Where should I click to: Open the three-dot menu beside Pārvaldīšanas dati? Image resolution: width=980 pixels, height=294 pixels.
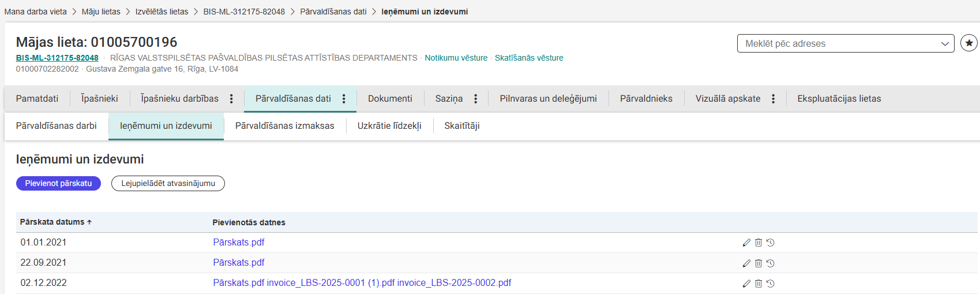click(344, 99)
